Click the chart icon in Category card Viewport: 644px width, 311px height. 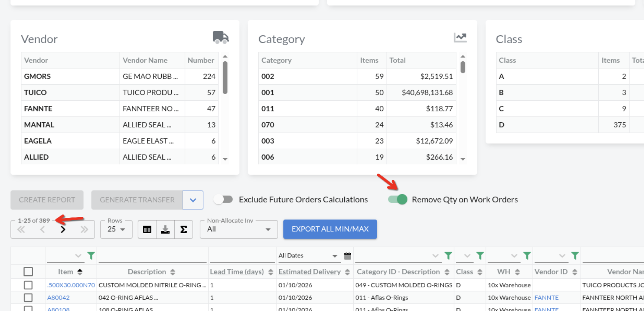460,37
